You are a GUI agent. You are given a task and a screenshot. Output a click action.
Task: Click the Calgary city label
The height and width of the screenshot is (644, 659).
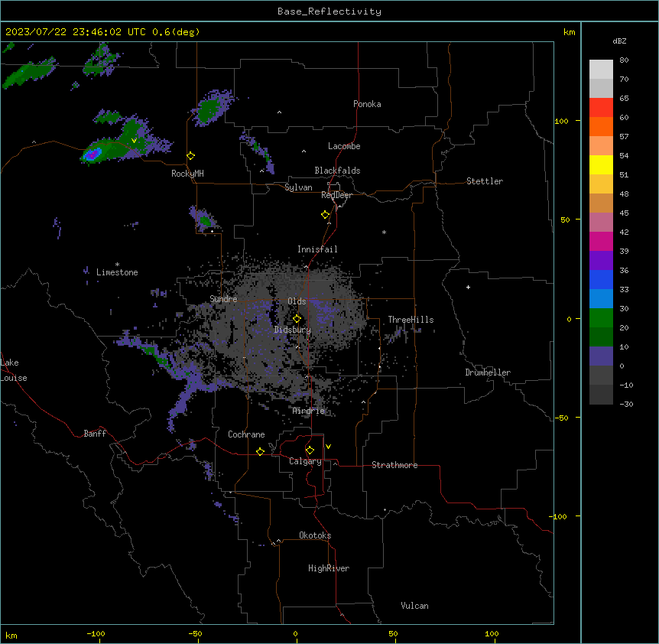305,461
